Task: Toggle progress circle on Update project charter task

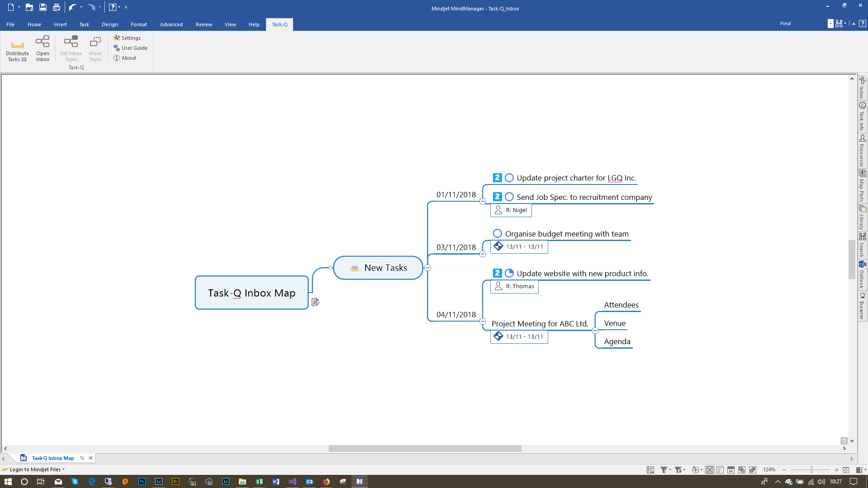Action: (509, 178)
